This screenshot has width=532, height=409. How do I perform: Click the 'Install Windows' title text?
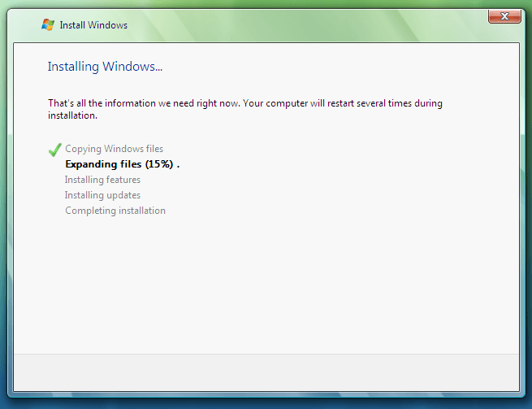93,25
